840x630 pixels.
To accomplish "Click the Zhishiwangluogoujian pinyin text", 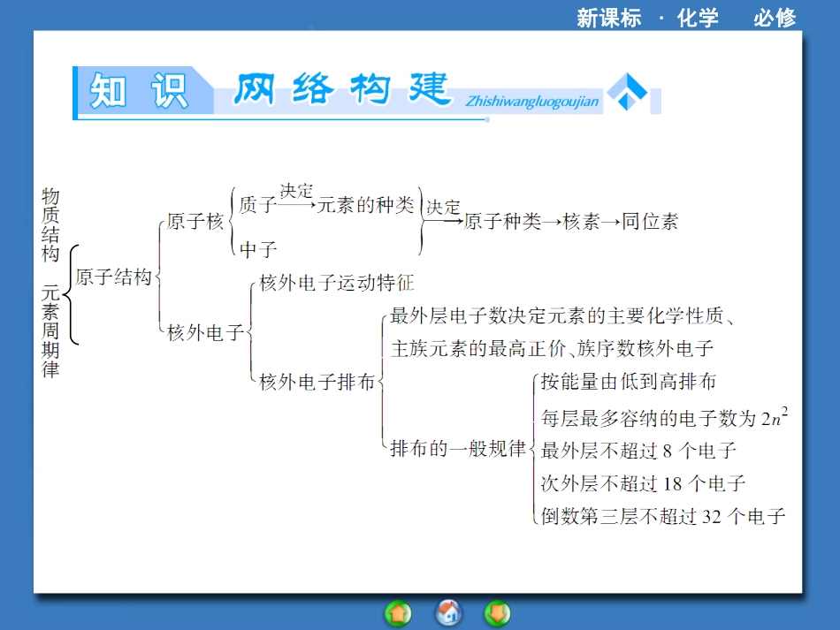I will click(532, 101).
